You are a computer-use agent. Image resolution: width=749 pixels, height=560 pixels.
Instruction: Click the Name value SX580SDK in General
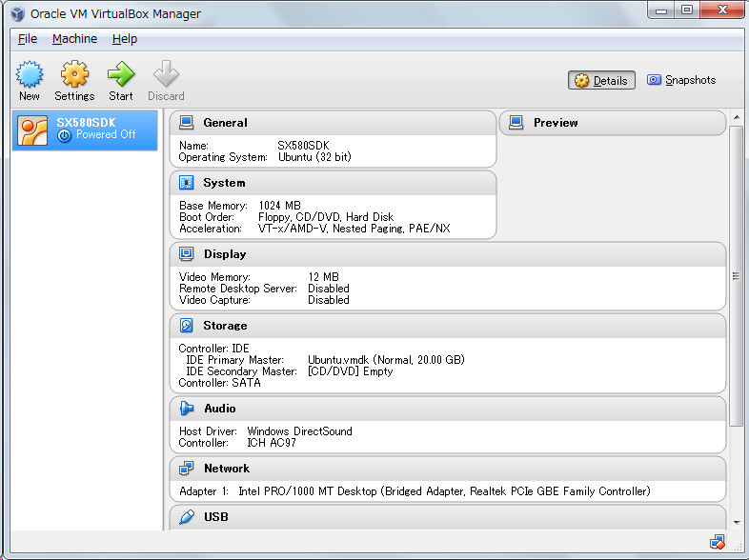(303, 145)
